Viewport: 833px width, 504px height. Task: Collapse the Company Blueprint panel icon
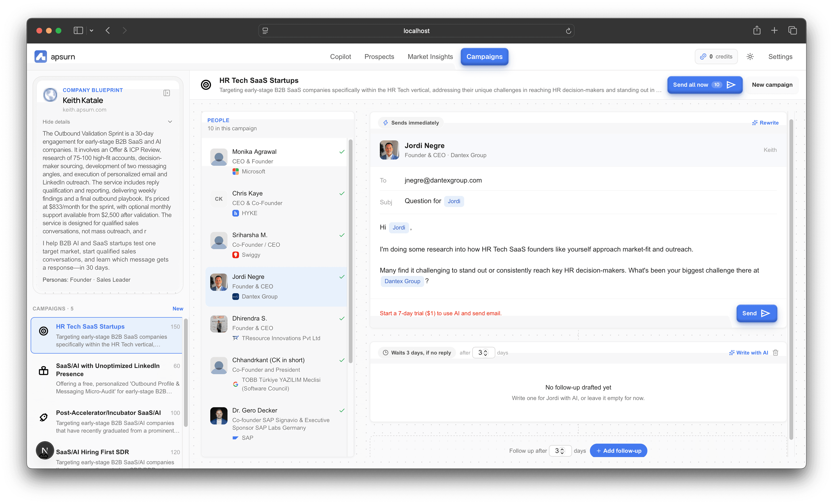pyautogui.click(x=167, y=93)
